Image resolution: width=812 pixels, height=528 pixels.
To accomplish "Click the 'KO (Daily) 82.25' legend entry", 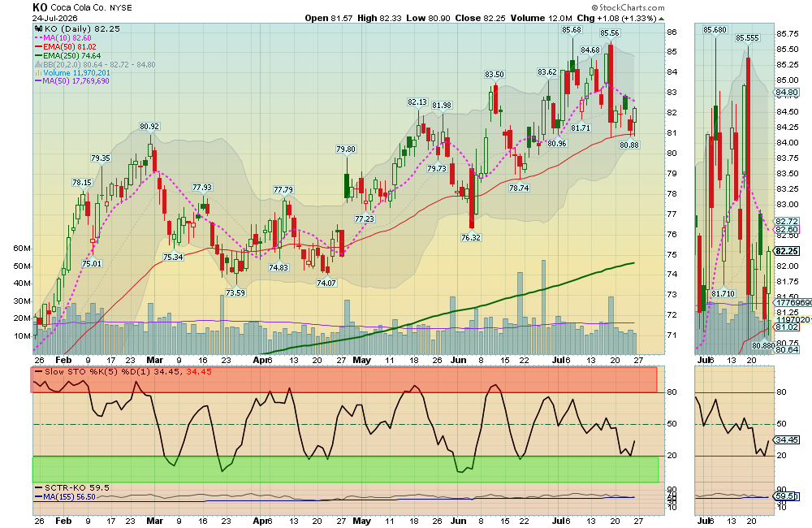I will 82,29.
